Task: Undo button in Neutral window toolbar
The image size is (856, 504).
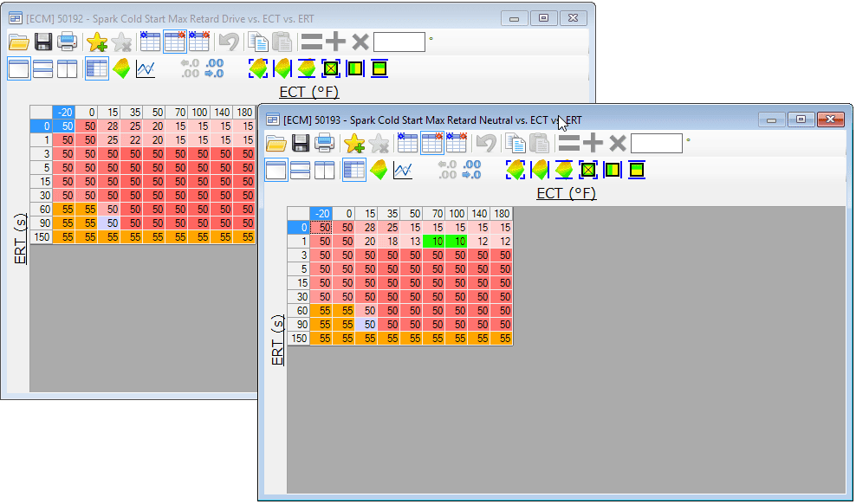Action: click(486, 144)
